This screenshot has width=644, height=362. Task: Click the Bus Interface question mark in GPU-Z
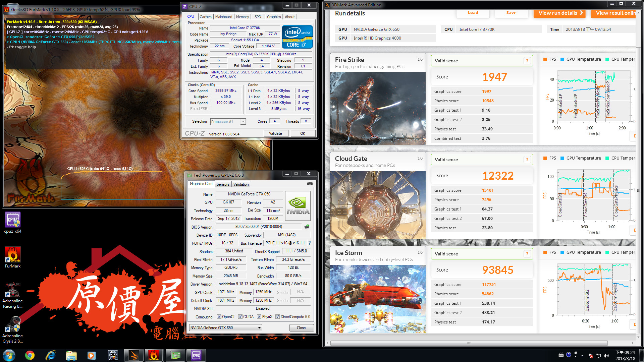tap(309, 243)
